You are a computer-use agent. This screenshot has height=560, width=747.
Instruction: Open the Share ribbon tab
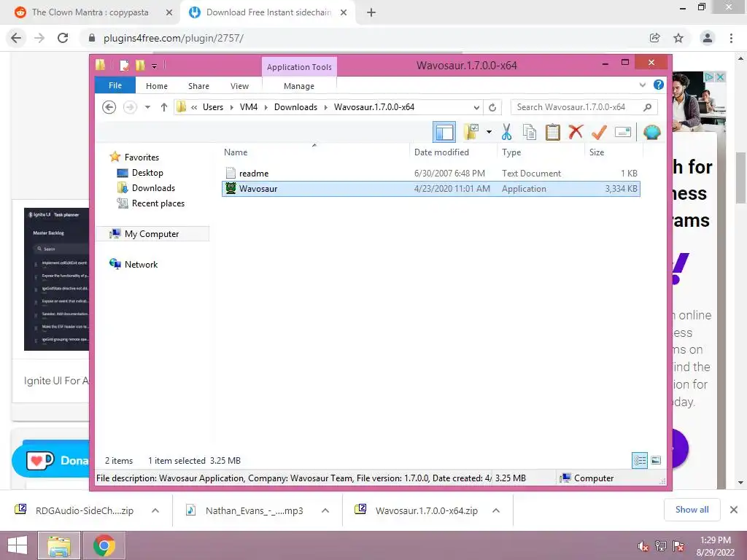[198, 86]
